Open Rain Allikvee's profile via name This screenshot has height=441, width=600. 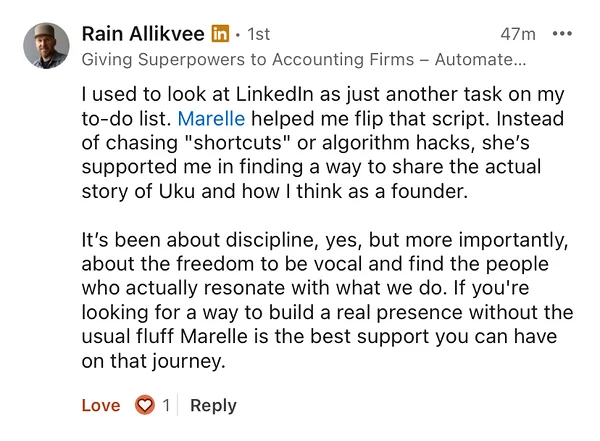144,34
